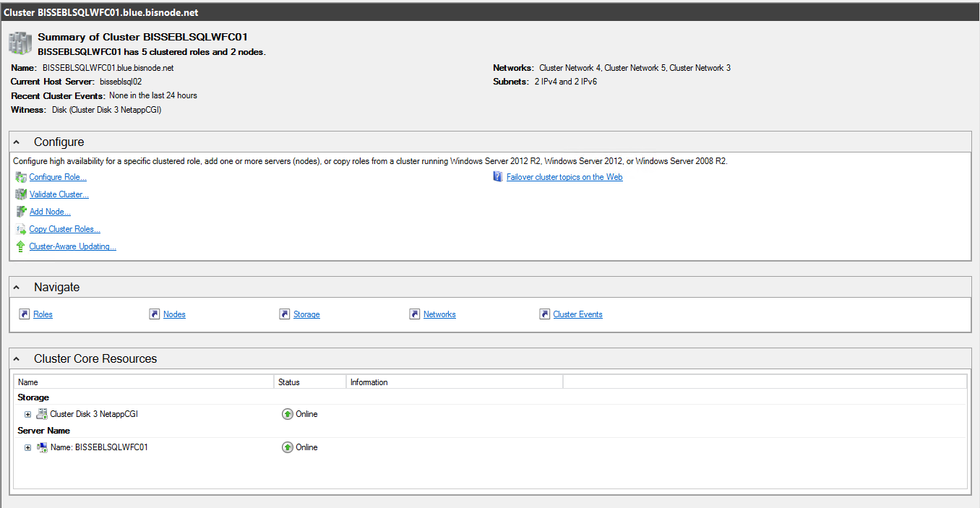Screen dimensions: 980x508
Task: Open the Add Node link
Action: click(50, 212)
